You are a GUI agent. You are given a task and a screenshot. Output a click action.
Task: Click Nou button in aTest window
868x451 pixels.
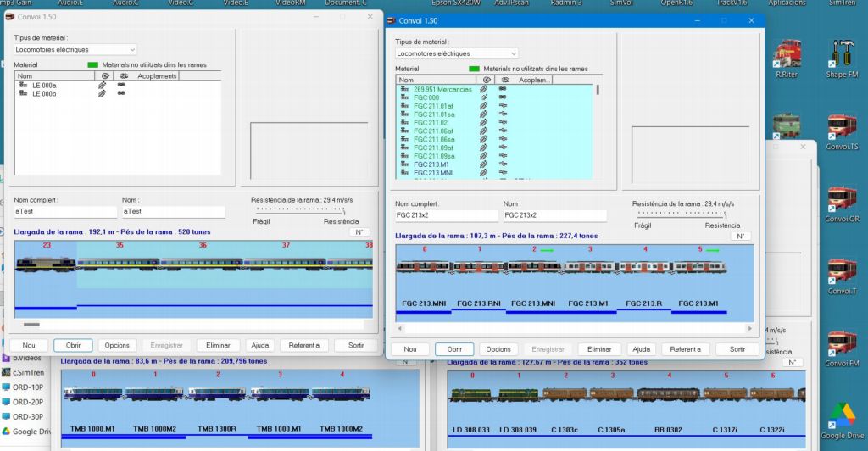(x=29, y=345)
